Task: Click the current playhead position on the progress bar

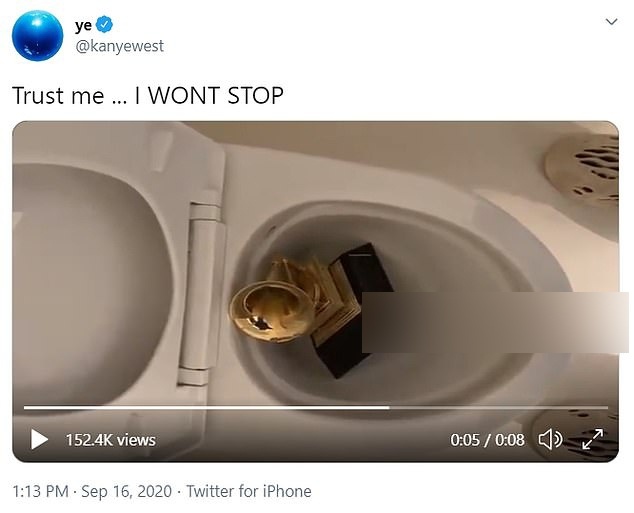Action: coord(388,408)
